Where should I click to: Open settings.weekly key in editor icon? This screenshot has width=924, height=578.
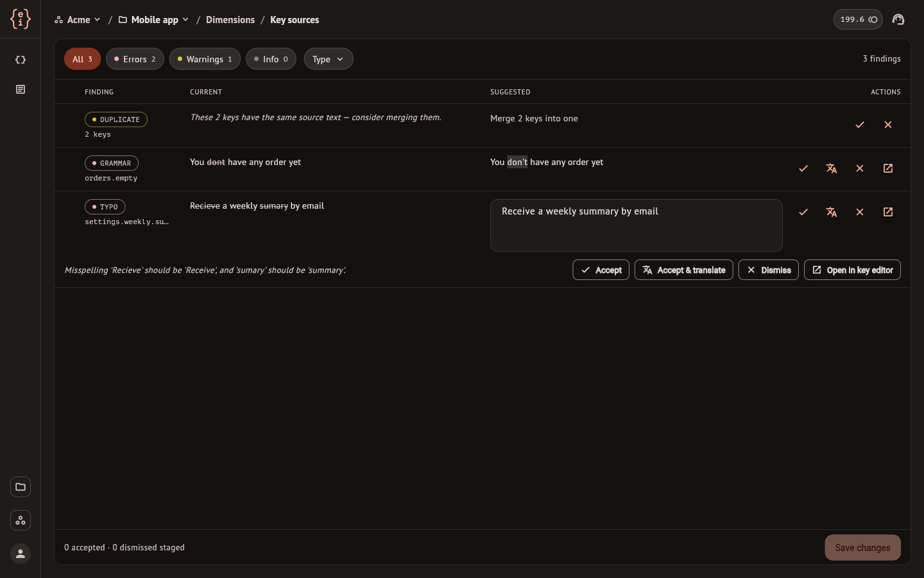tap(888, 212)
